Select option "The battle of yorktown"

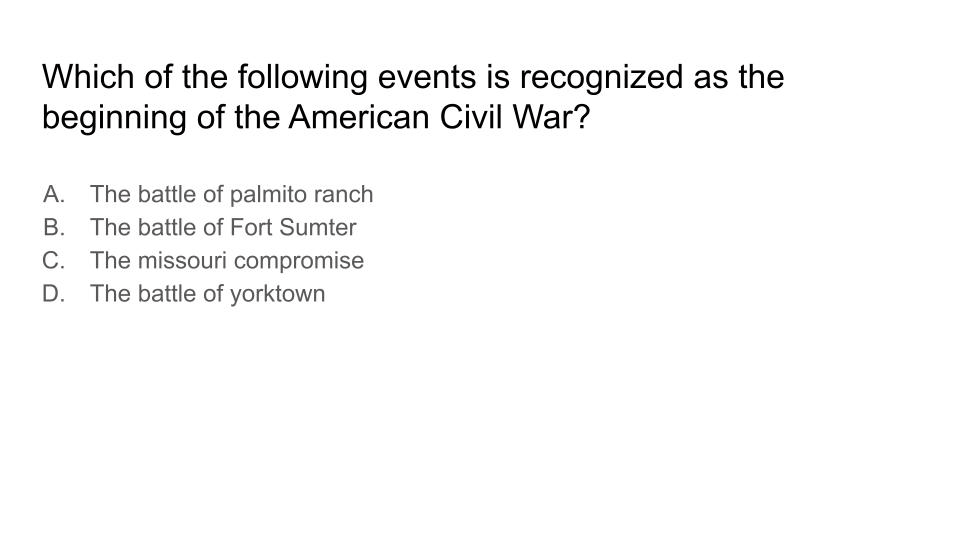point(208,294)
